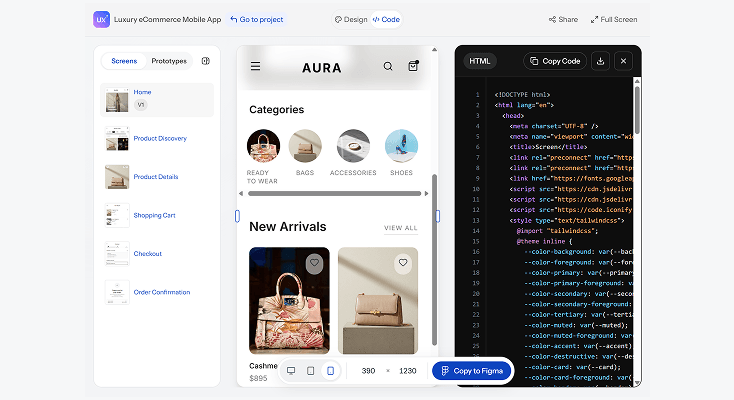Favorite the beige handbag product
This screenshot has width=734, height=400.
pos(403,263)
